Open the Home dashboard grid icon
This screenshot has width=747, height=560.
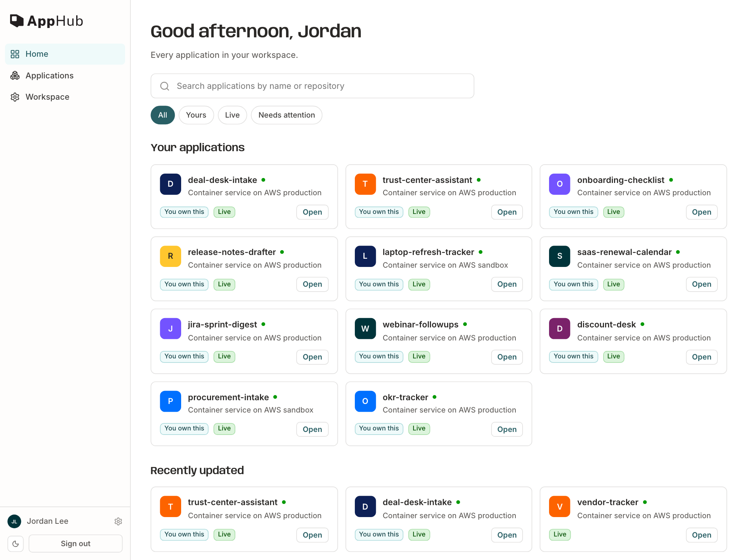[15, 54]
